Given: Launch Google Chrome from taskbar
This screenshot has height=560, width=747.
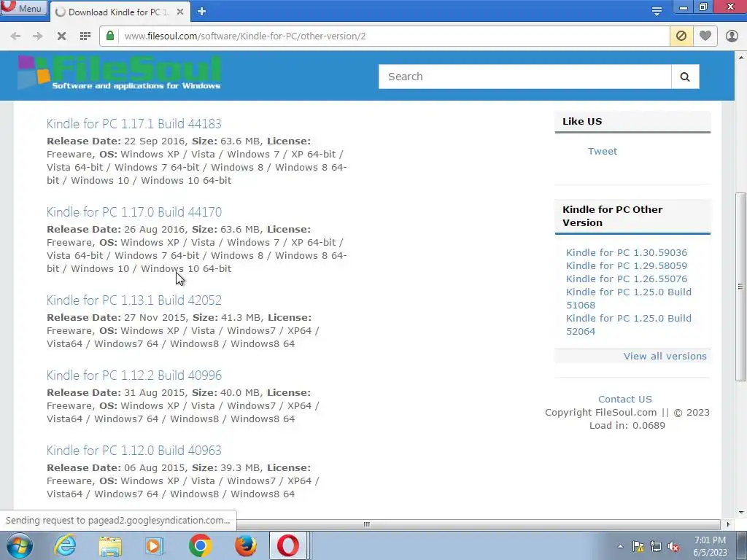Looking at the screenshot, I should click(x=200, y=545).
